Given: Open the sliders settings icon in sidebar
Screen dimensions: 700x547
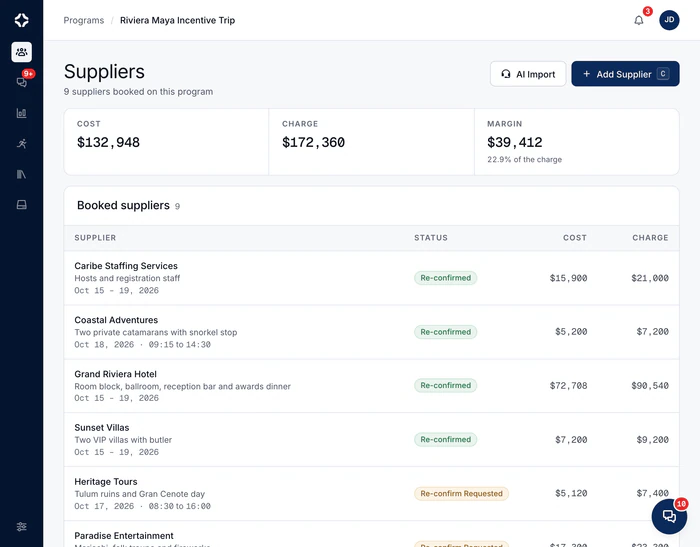Looking at the screenshot, I should click(21, 526).
